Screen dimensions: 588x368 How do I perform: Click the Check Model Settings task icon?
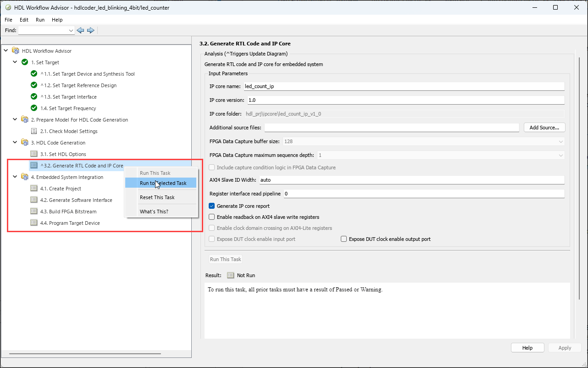[33, 131]
